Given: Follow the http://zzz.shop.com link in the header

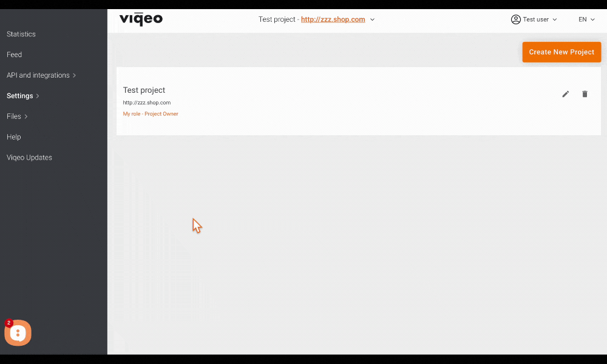Looking at the screenshot, I should pyautogui.click(x=333, y=19).
